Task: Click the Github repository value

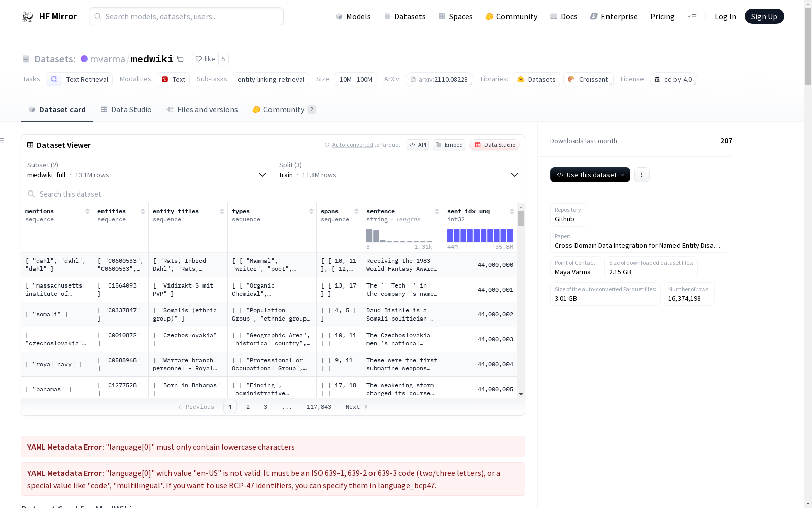Action: 564,219
